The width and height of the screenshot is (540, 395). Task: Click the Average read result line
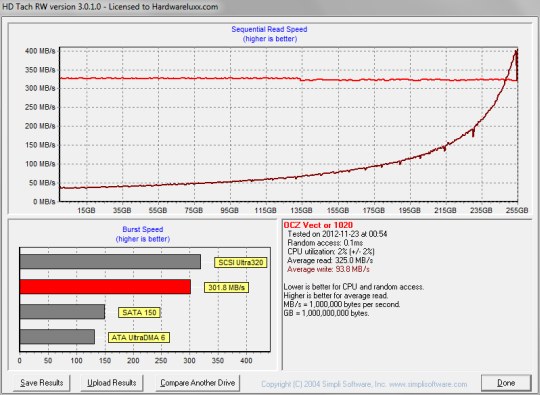point(330,260)
